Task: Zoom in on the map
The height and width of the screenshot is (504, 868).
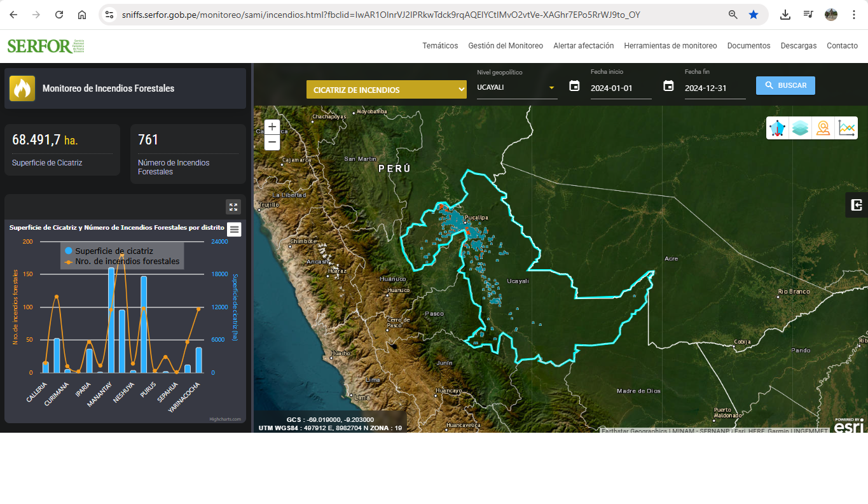Action: point(272,127)
